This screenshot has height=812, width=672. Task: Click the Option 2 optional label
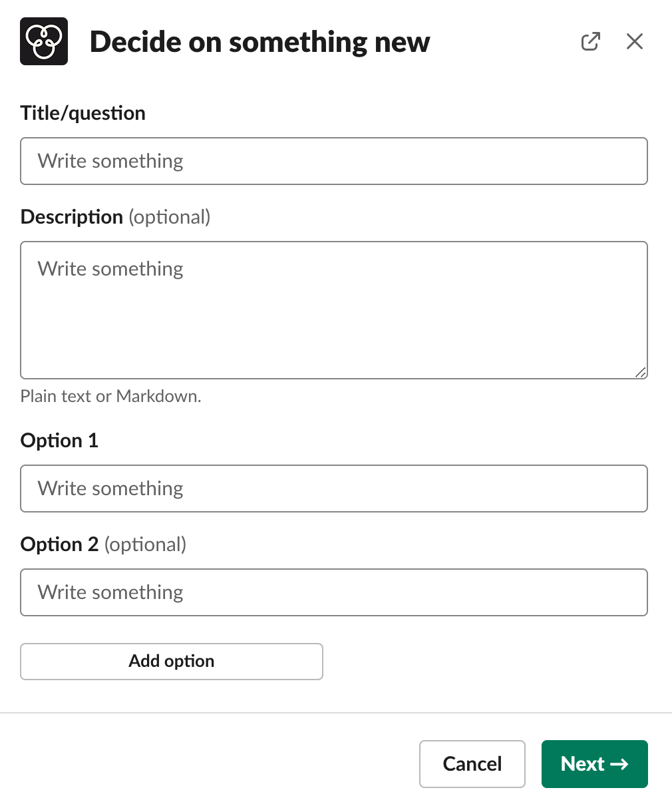(x=103, y=544)
